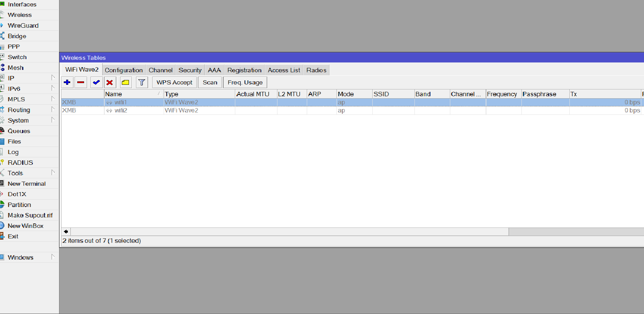Open the Freq. Usage button
Screen dimensions: 644x314
(245, 82)
